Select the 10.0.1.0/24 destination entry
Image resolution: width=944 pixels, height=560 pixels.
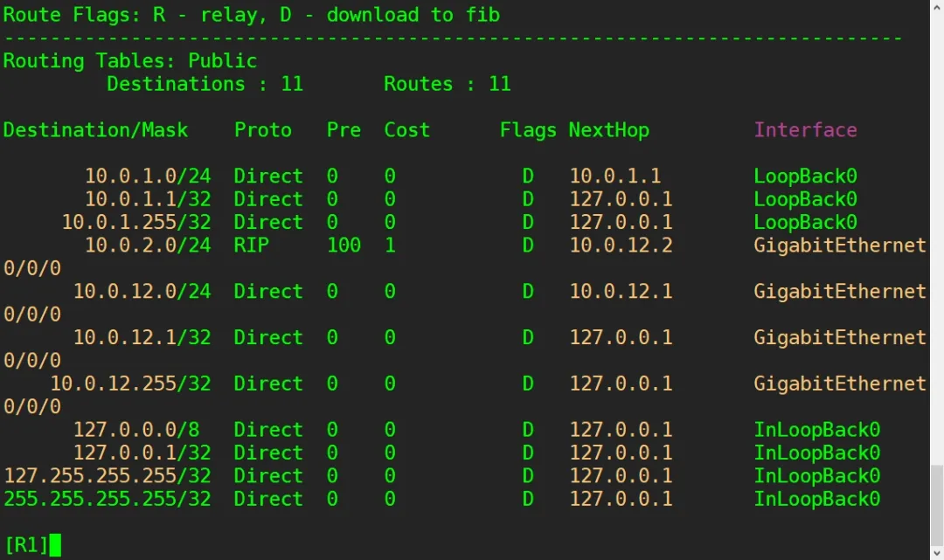(x=148, y=176)
